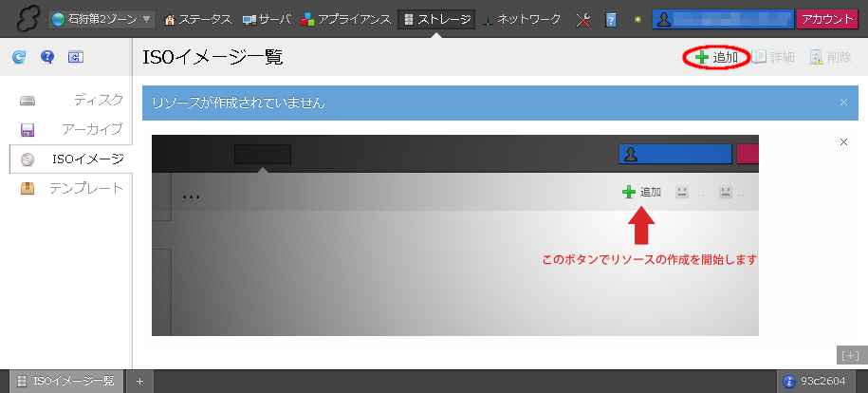The width and height of the screenshot is (868, 393).
Task: Click the yellow star notification icon
Action: (638, 19)
